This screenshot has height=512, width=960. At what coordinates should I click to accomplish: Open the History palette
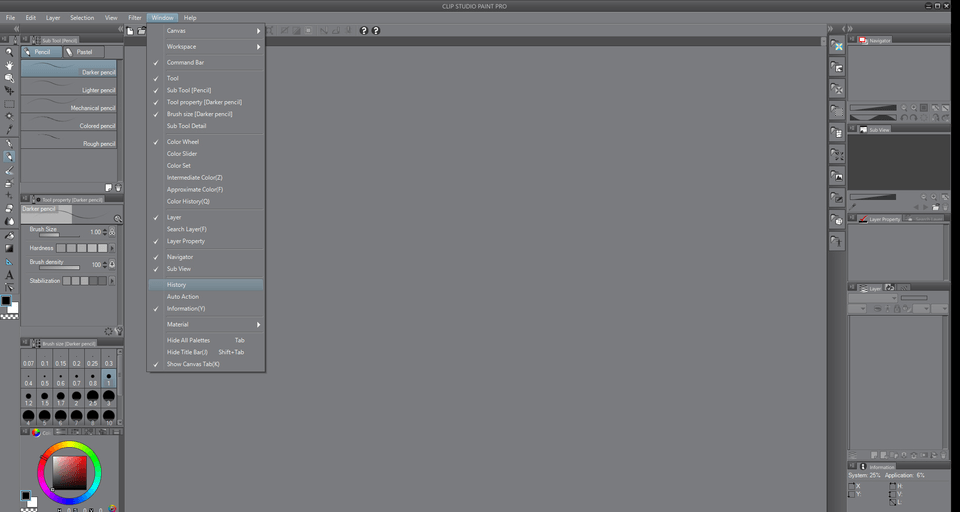tap(206, 285)
